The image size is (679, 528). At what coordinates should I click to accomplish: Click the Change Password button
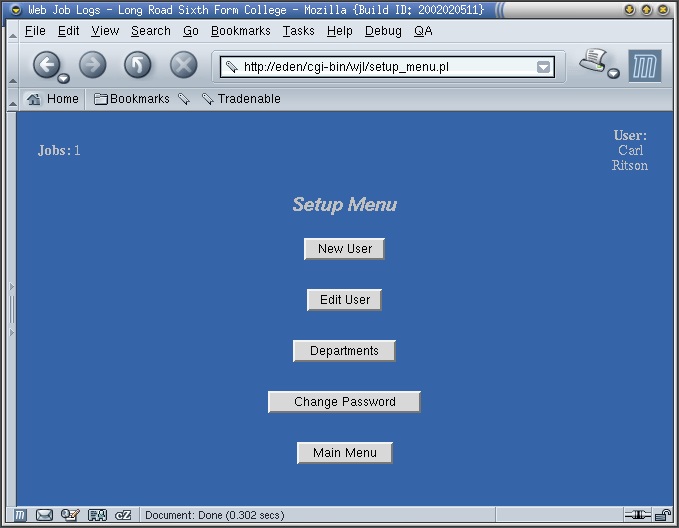[344, 402]
